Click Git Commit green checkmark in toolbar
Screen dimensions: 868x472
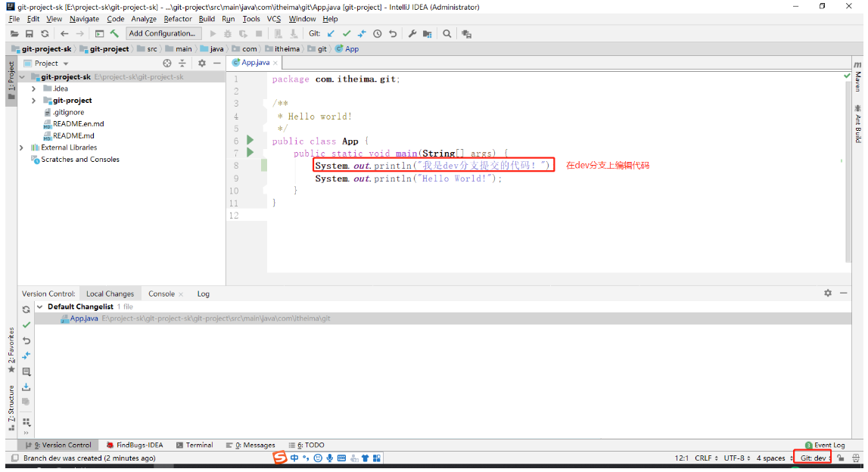[347, 34]
